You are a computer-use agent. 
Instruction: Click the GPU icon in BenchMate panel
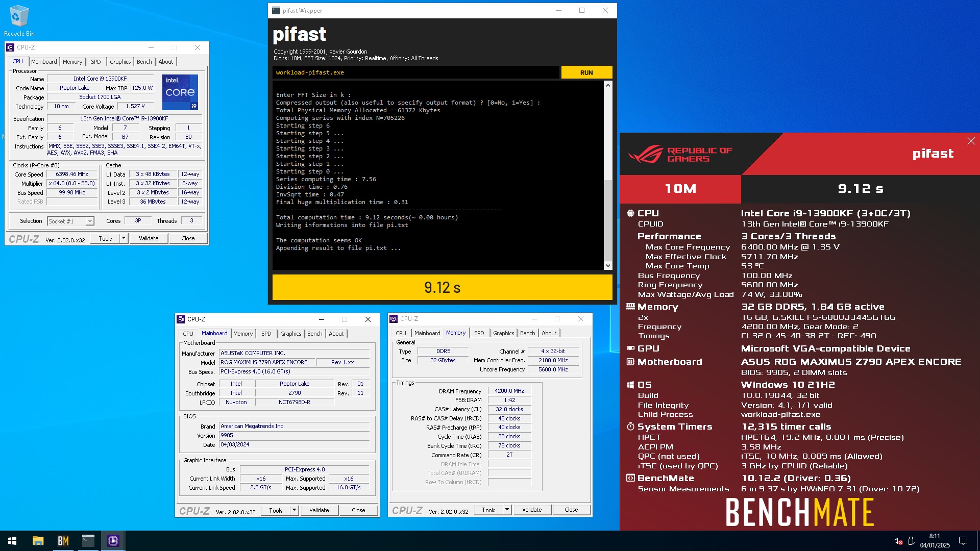(630, 348)
